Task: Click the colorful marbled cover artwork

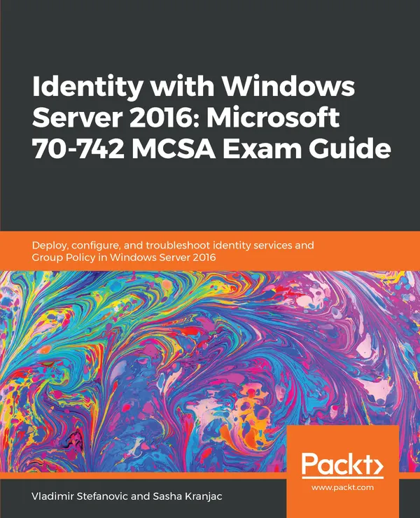Action: (x=210, y=372)
